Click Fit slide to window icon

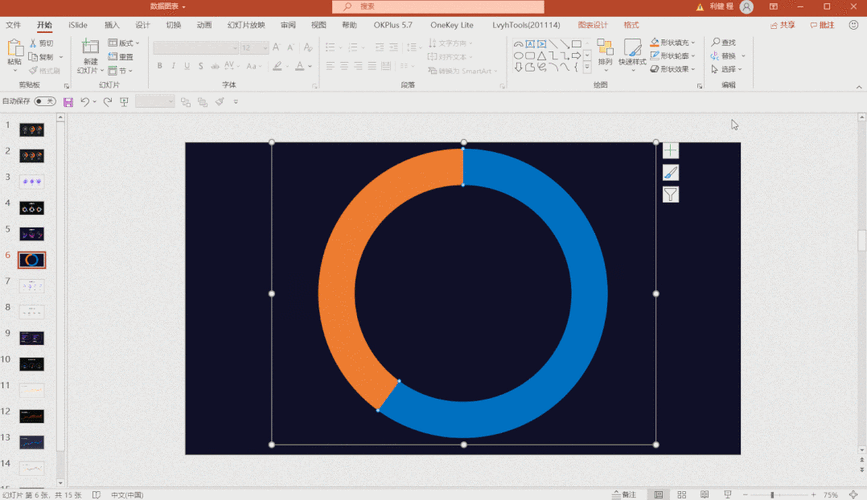click(853, 494)
